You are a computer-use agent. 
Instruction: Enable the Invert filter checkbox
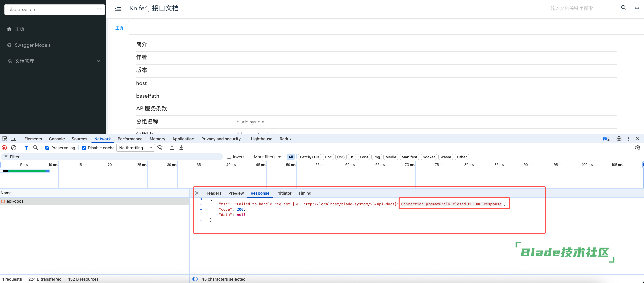229,157
